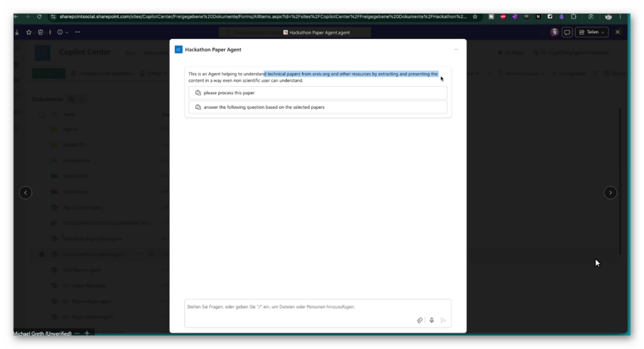Open the agent panel ellipsis menu

(456, 49)
